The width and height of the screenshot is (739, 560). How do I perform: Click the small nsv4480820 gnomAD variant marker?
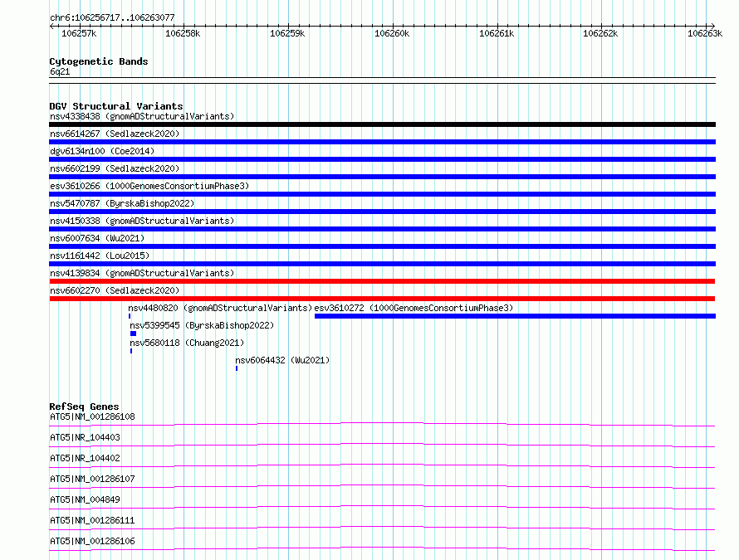tap(130, 316)
